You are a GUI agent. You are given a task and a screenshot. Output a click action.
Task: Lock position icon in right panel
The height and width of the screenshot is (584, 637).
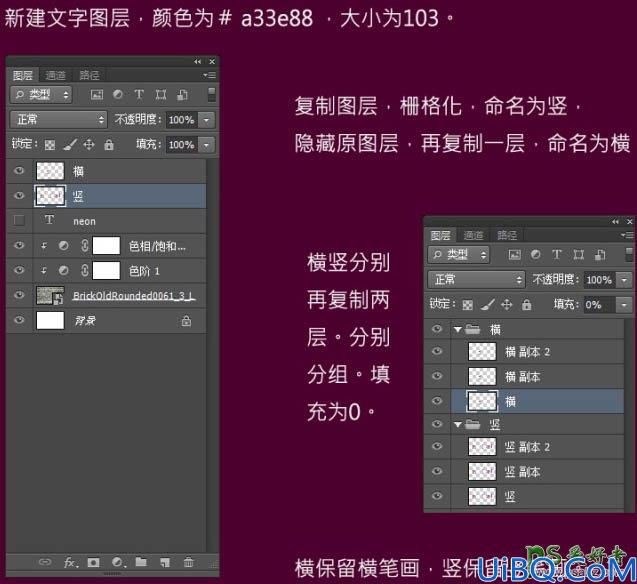506,304
